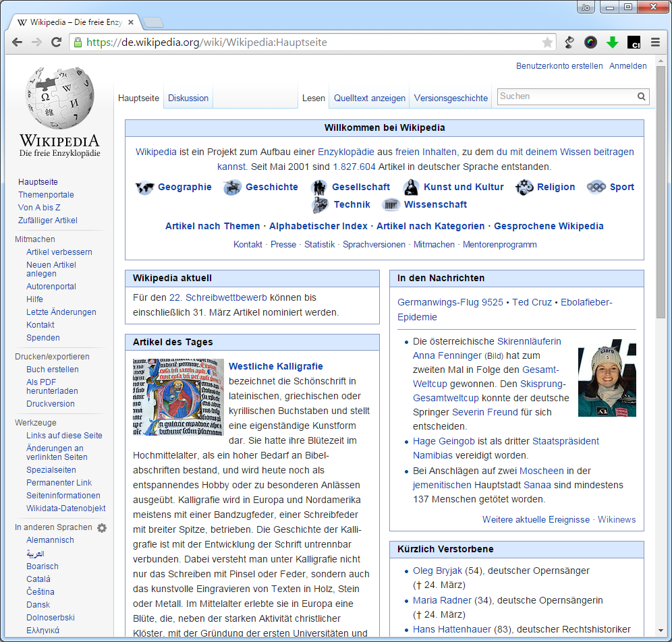672x642 pixels.
Task: Click the tools extension icon beside star
Action: point(569,42)
